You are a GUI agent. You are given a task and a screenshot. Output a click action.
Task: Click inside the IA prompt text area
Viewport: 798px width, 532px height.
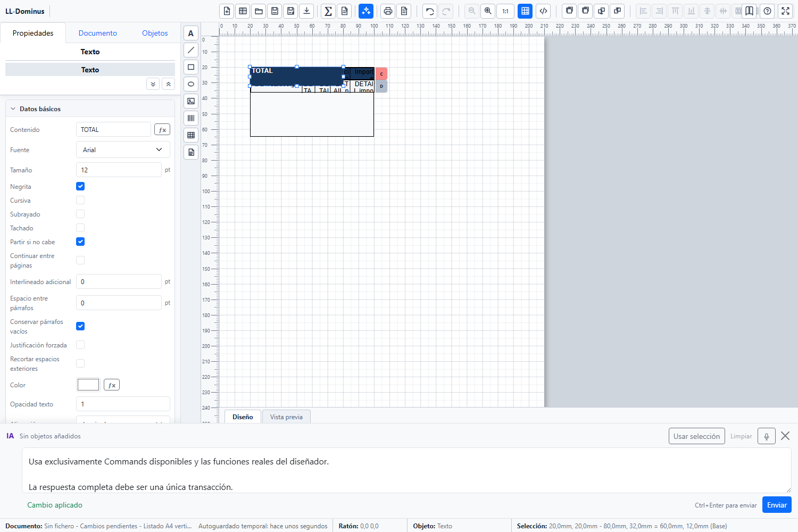tap(406, 470)
